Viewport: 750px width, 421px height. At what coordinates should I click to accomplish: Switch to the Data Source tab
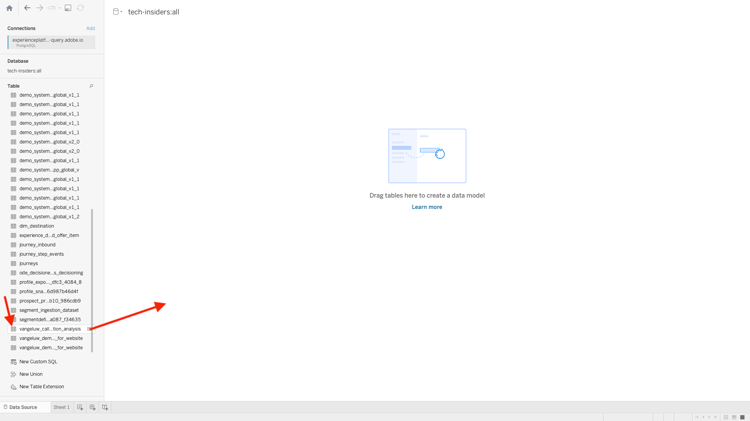point(23,407)
